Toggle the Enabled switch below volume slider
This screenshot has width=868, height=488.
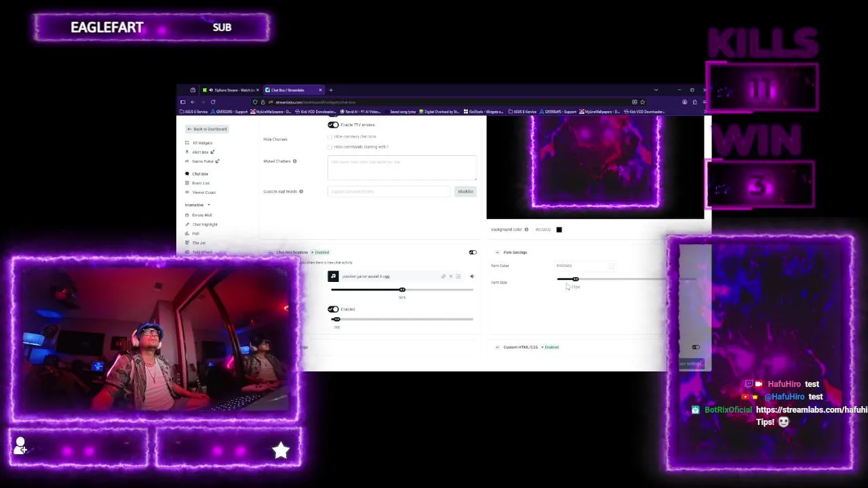coord(333,309)
